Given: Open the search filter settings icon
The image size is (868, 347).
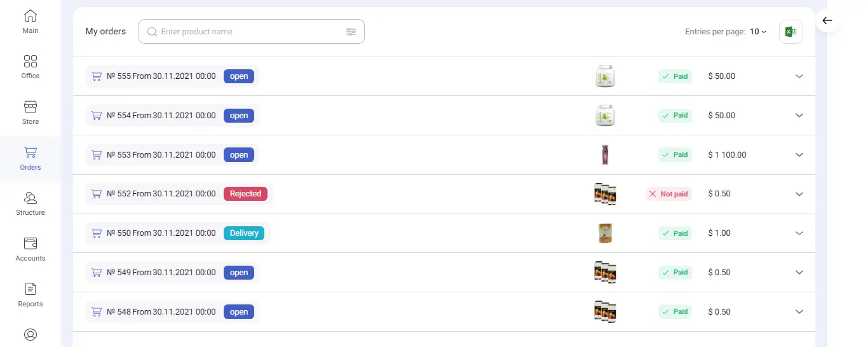Looking at the screenshot, I should pos(351,32).
